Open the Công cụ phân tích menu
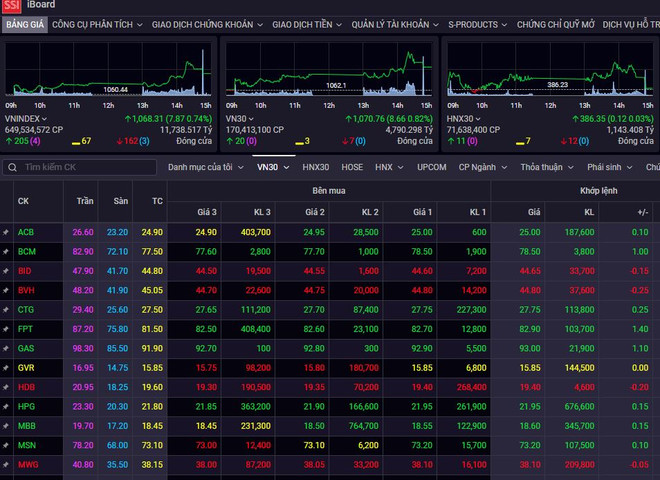 [97, 25]
